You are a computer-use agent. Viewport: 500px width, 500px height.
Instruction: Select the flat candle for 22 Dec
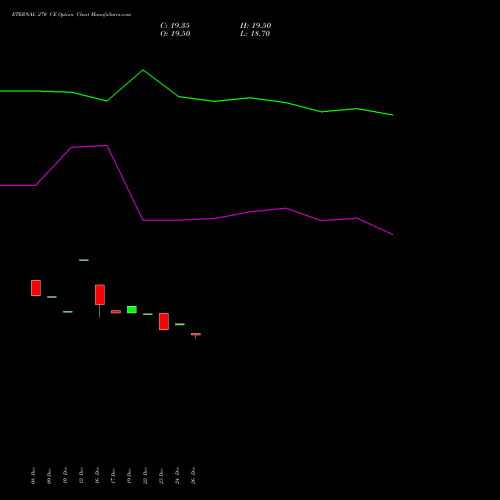click(x=148, y=314)
